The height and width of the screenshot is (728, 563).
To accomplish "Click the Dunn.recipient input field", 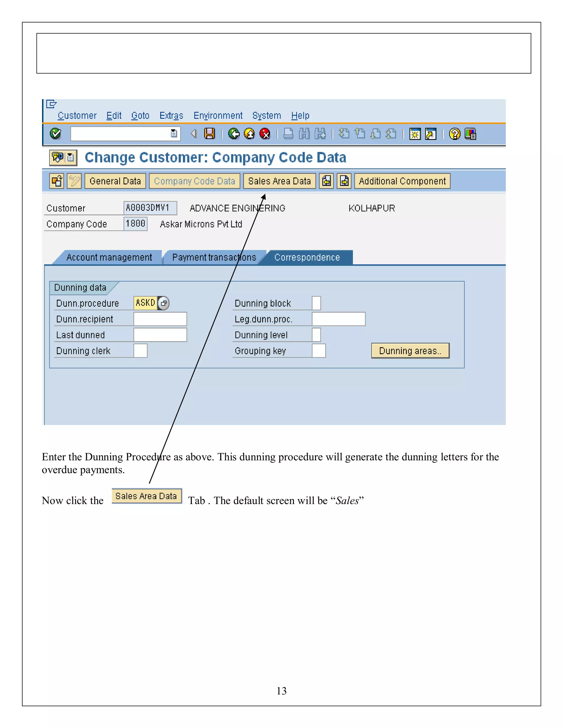I will coord(160,319).
